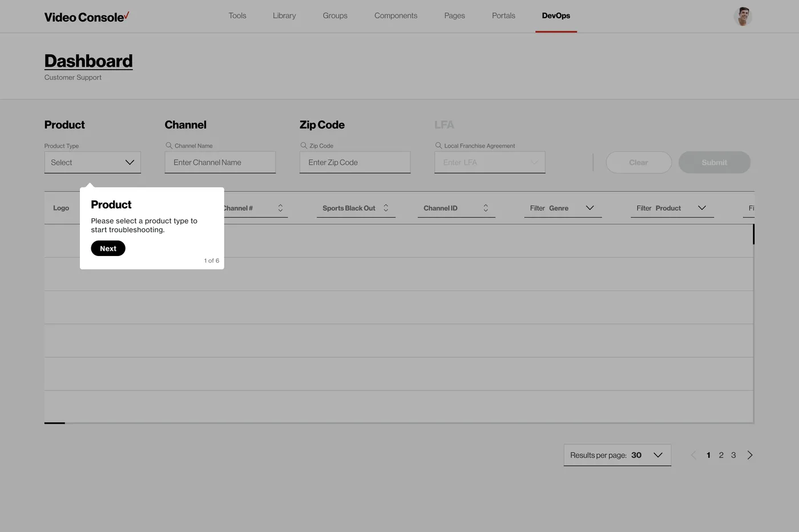Image resolution: width=799 pixels, height=532 pixels.
Task: Click the Zip Code search icon
Action: 304,145
